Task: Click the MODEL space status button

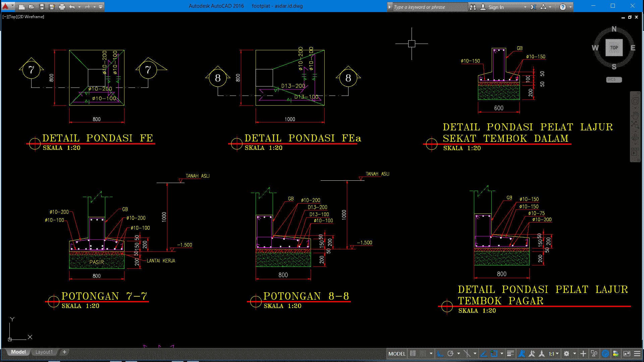Action: point(397,354)
